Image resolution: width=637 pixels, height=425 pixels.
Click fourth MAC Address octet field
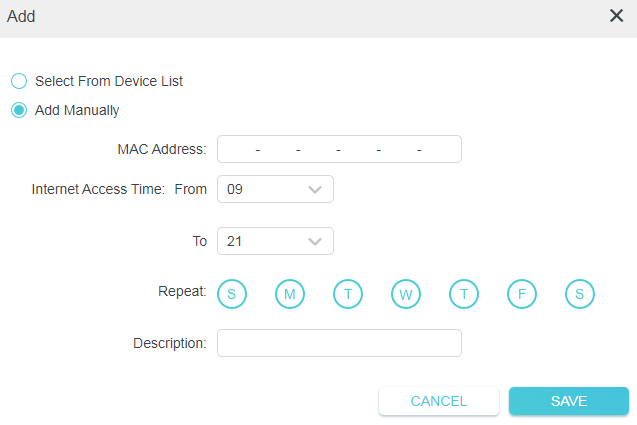358,150
